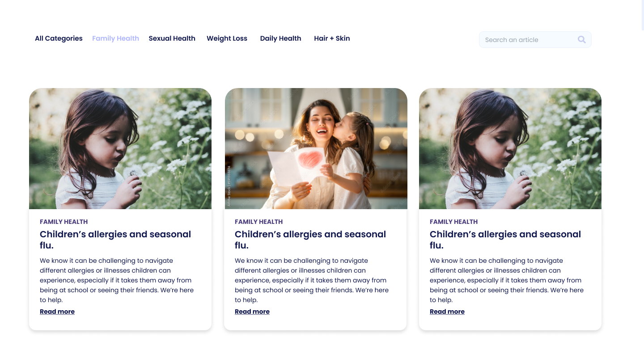Click the magnifying glass search icon

click(x=581, y=40)
